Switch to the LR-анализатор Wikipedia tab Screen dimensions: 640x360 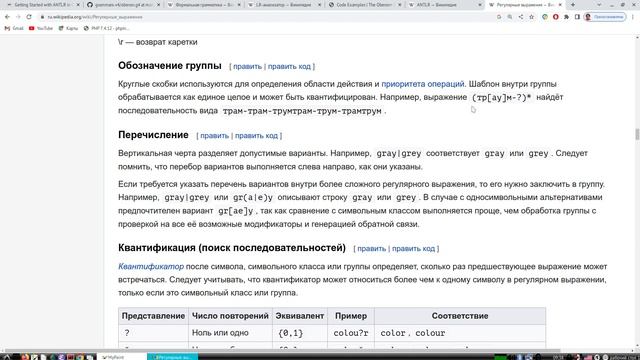284,5
